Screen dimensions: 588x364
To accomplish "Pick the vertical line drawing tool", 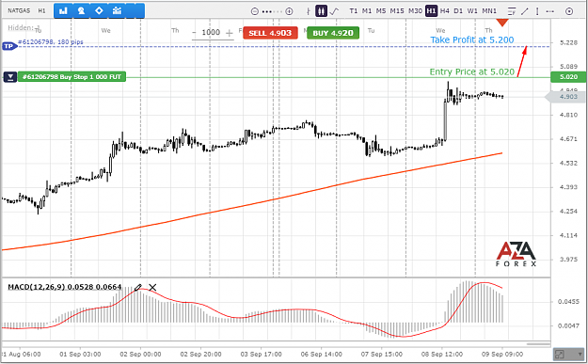I will [x=537, y=11].
